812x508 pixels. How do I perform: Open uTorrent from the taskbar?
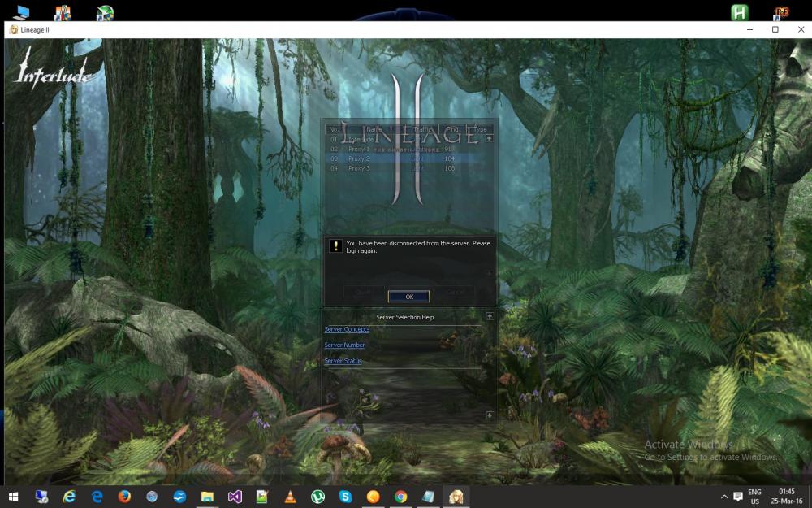pyautogui.click(x=317, y=497)
